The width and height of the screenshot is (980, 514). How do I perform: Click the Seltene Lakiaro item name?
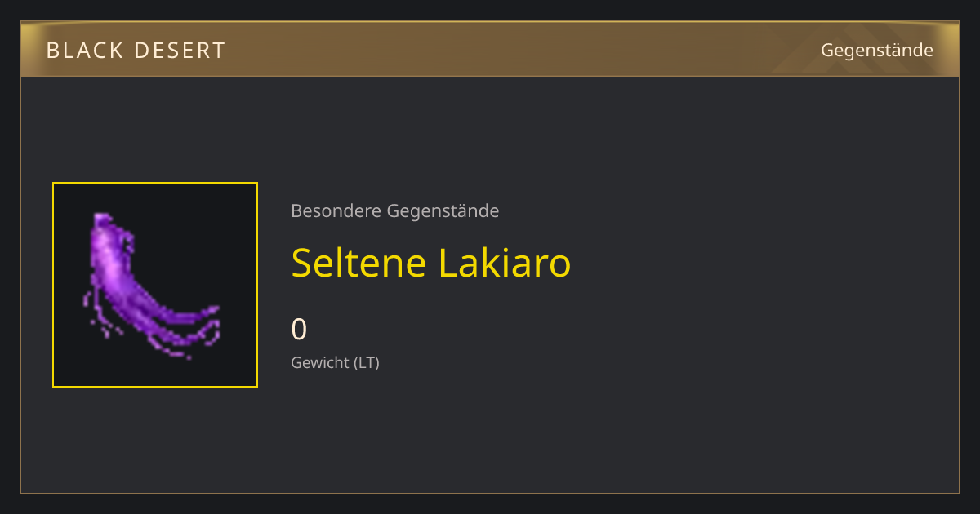(x=431, y=262)
